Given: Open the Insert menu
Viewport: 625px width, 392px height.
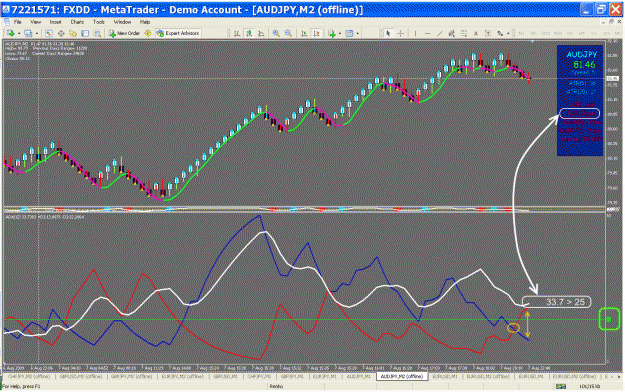Looking at the screenshot, I should [x=55, y=22].
